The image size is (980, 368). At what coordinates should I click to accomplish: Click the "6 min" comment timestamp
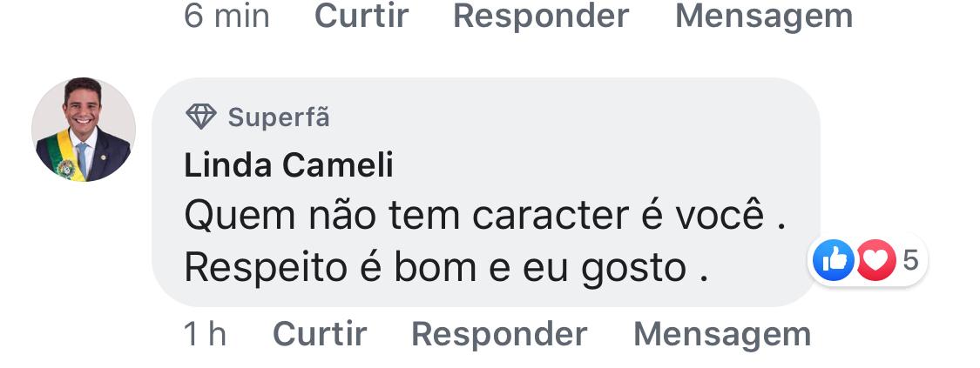point(226,16)
